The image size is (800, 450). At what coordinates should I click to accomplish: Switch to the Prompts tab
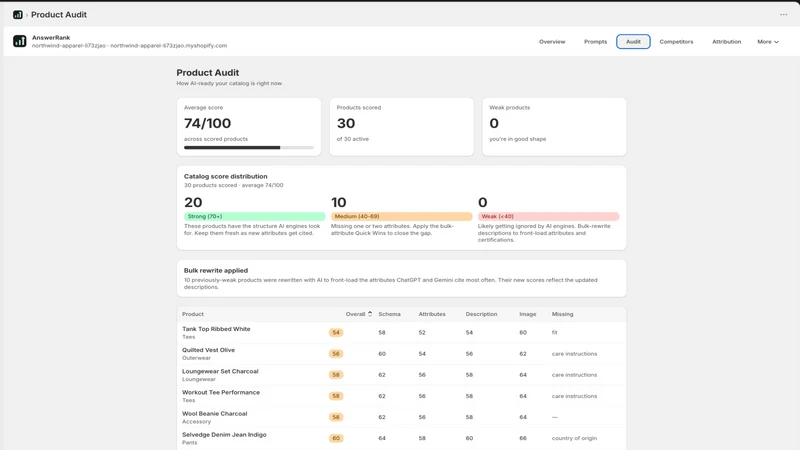point(595,42)
